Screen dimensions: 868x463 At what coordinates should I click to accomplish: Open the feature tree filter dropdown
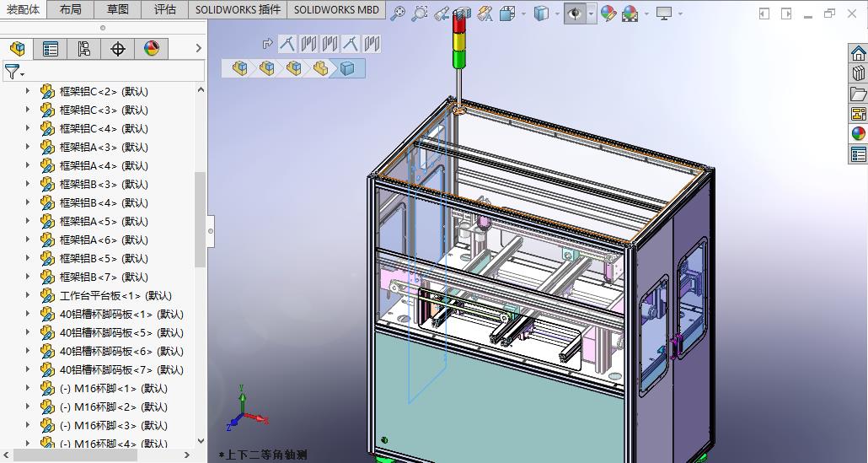[x=13, y=72]
